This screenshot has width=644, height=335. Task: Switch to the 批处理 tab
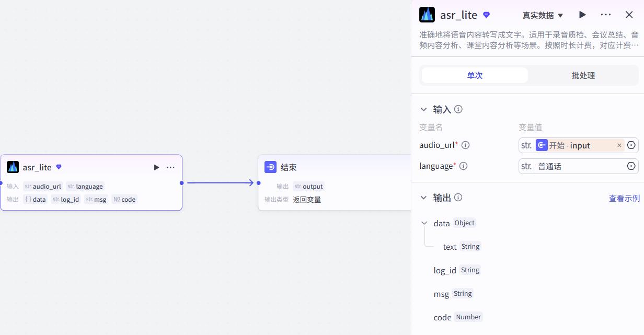(x=583, y=75)
